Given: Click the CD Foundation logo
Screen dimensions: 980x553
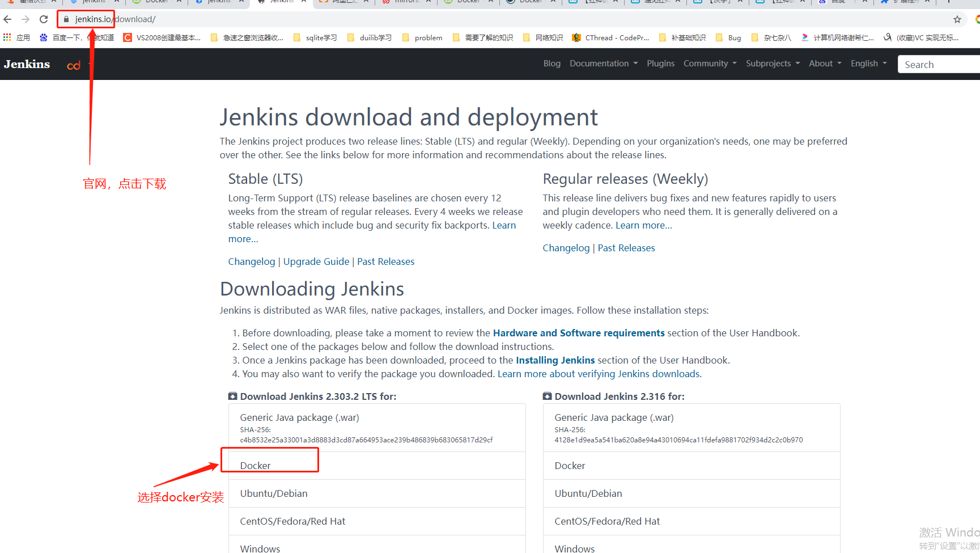Looking at the screenshot, I should click(74, 65).
